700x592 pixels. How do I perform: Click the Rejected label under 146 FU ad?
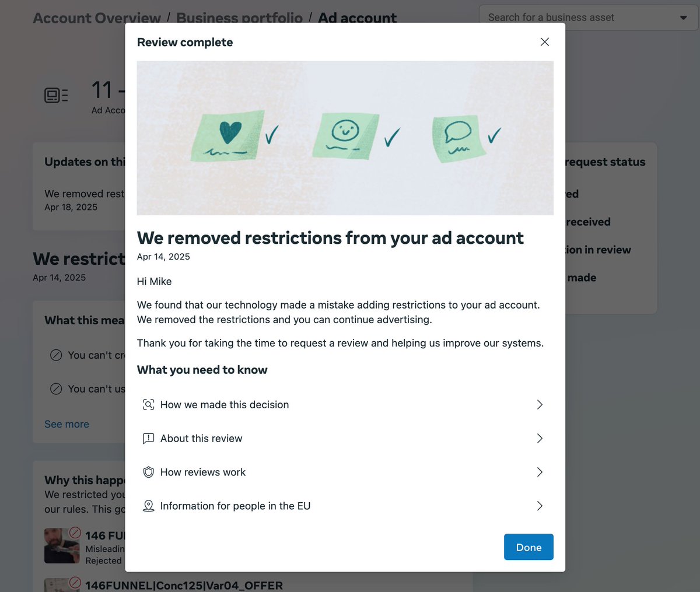coord(104,561)
